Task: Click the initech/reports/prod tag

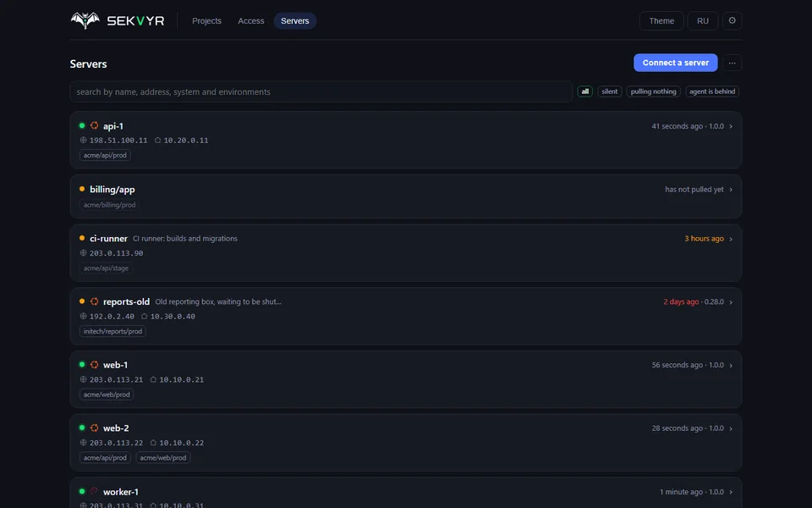Action: point(112,331)
